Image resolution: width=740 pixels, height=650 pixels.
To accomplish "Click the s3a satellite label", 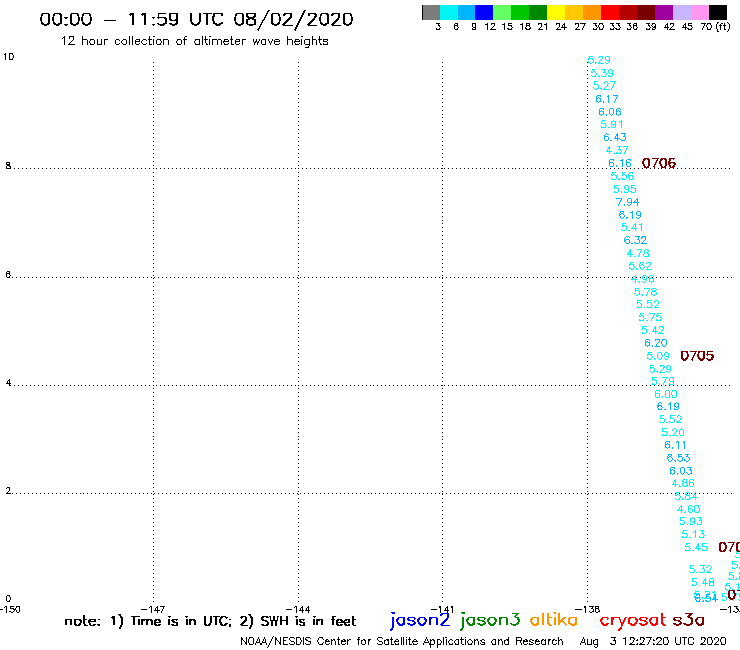I will tap(688, 620).
